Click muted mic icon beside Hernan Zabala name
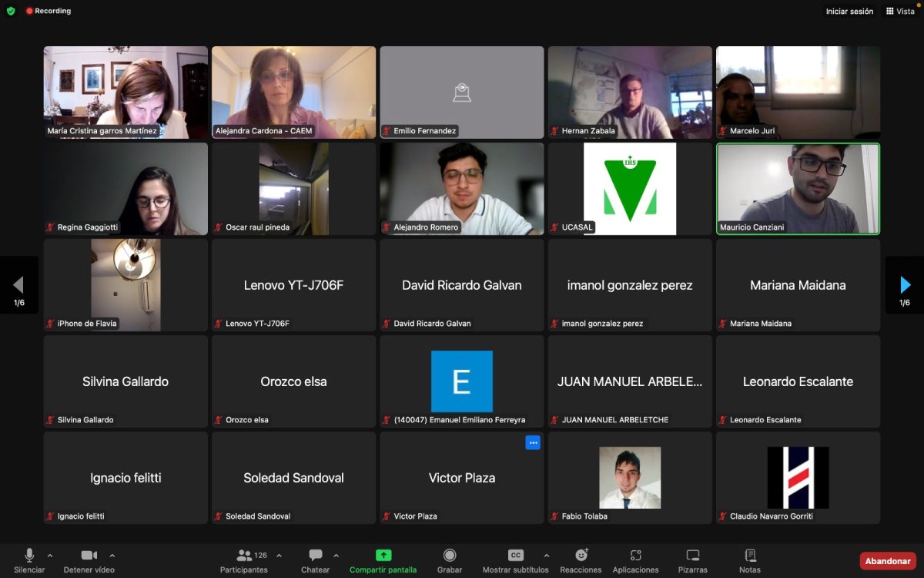Image resolution: width=924 pixels, height=578 pixels. coord(555,131)
